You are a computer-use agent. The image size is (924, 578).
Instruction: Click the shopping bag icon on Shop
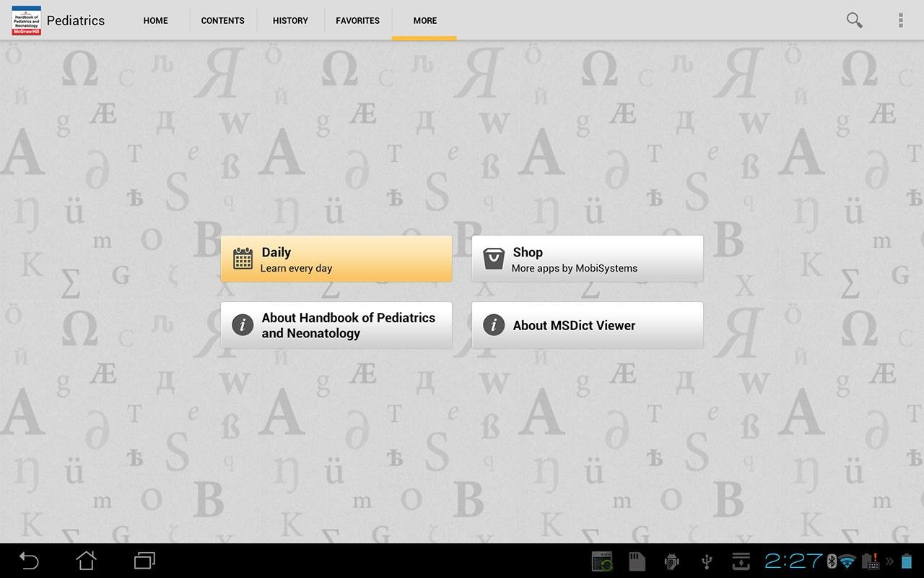(x=494, y=259)
